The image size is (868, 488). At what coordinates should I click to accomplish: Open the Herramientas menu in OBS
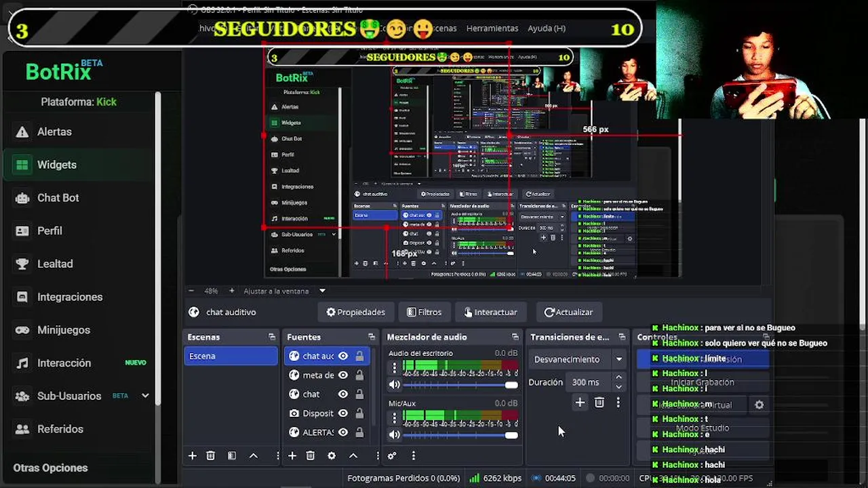coord(492,28)
